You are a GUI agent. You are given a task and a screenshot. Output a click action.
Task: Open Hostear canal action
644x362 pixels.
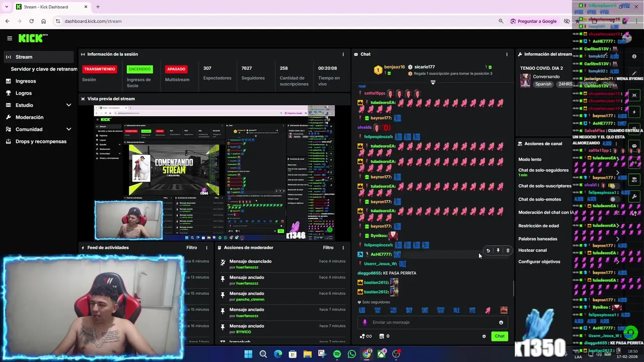click(532, 250)
